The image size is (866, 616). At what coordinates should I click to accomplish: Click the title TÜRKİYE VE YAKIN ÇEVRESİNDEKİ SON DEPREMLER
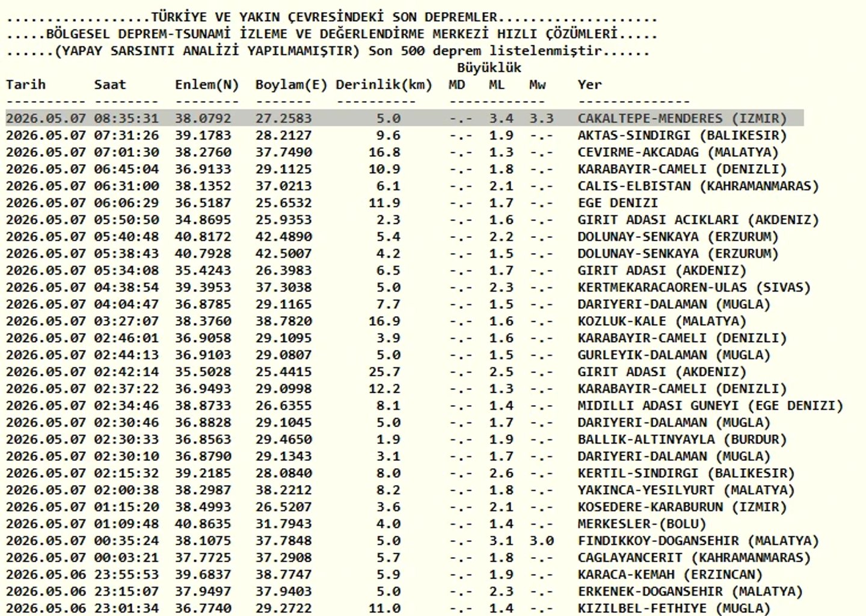point(324,17)
